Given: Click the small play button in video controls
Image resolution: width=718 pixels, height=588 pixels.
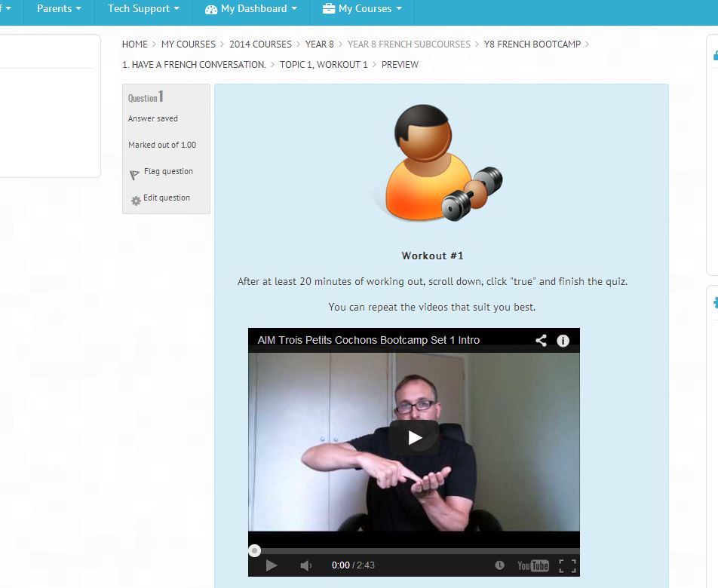Looking at the screenshot, I should [x=271, y=565].
